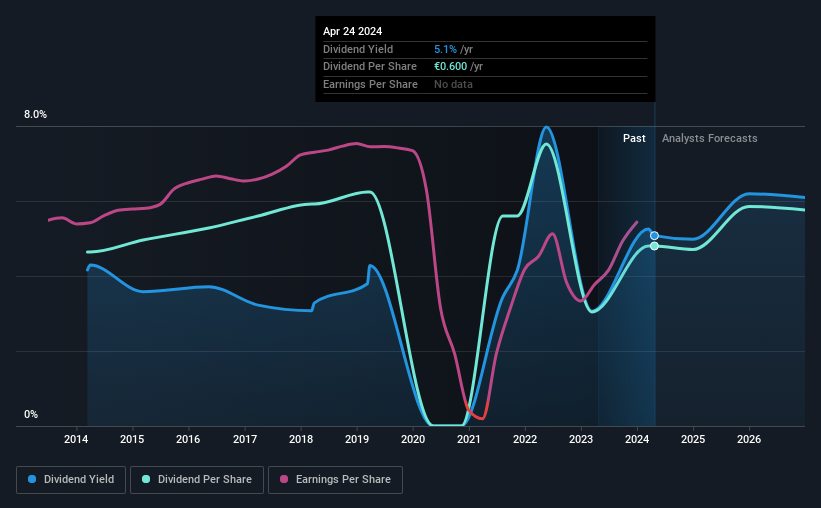
Task: Select the 2017 x-axis label
Action: [x=245, y=439]
